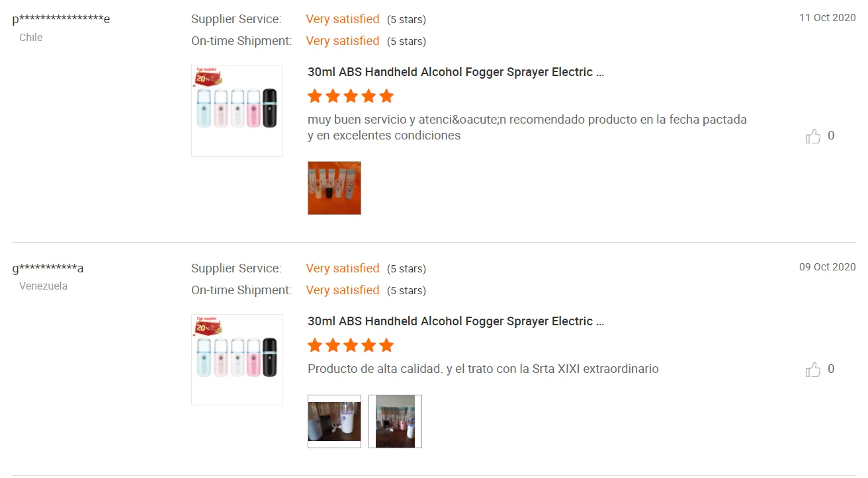This screenshot has height=478, width=868.
Task: Click the 11 Oct 2020 review date
Action: click(827, 18)
